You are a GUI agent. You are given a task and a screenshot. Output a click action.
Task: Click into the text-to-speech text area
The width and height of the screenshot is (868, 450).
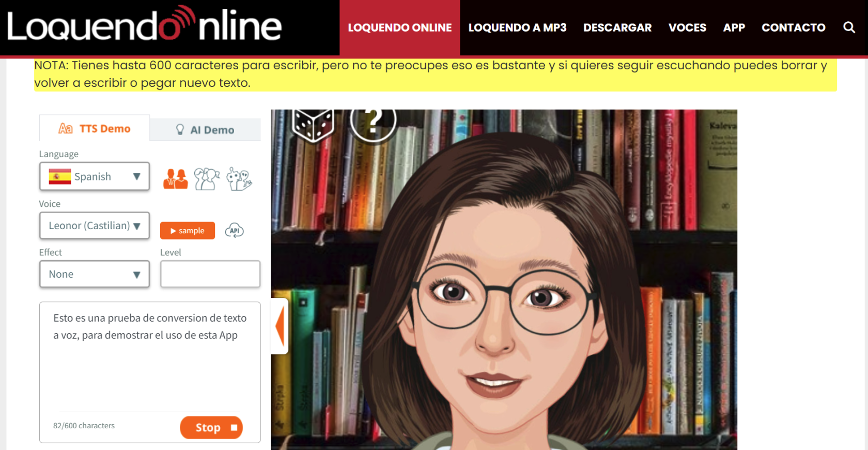click(150, 357)
